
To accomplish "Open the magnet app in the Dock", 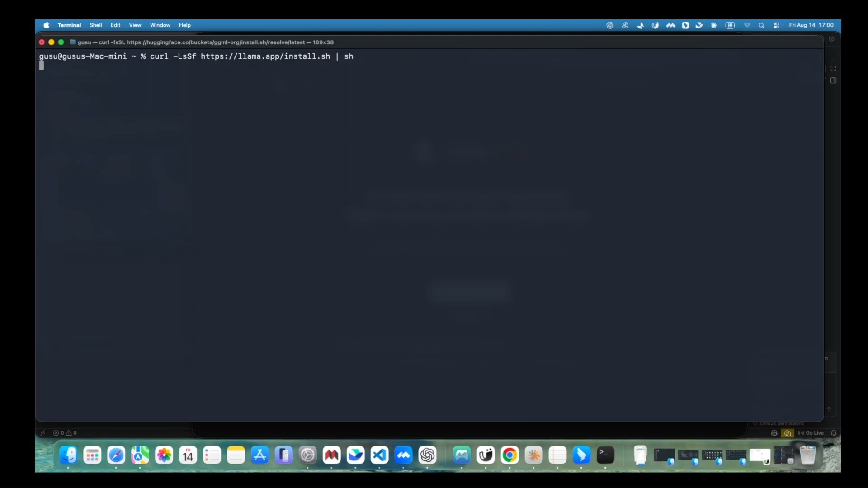I will (486, 455).
